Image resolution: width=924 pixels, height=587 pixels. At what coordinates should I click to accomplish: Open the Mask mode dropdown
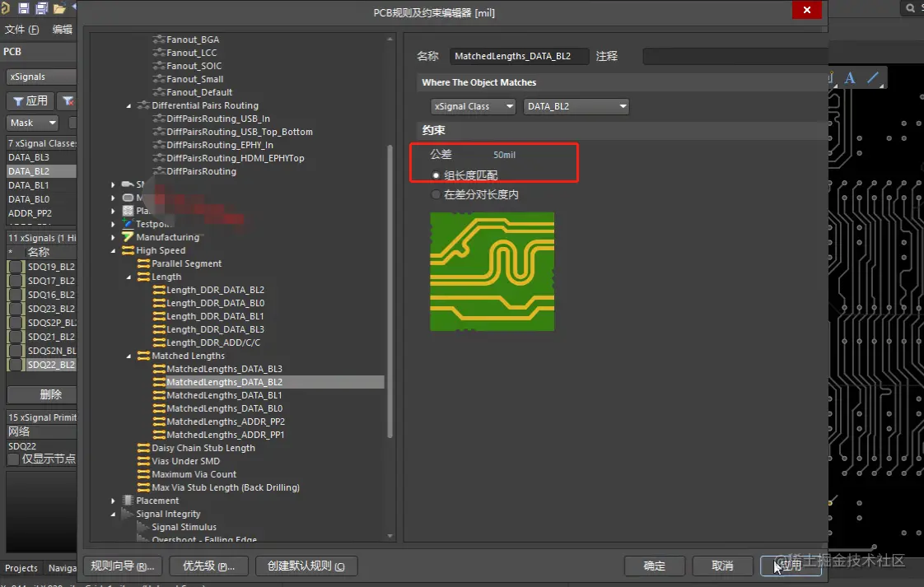pos(33,123)
